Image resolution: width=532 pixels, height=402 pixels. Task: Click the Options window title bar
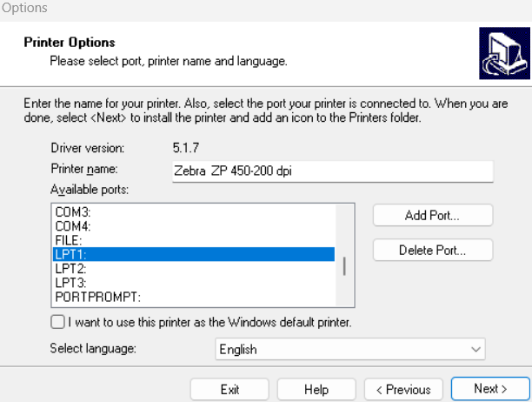click(x=261, y=9)
